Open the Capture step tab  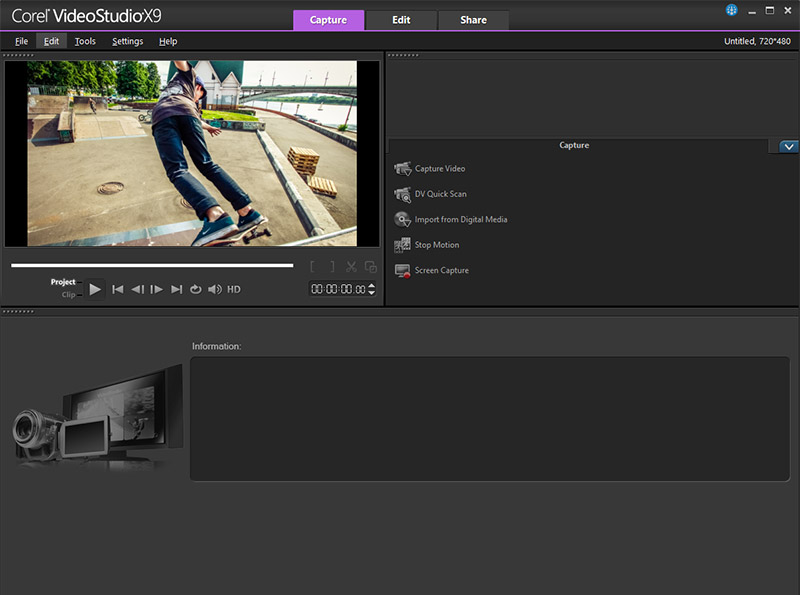coord(329,20)
